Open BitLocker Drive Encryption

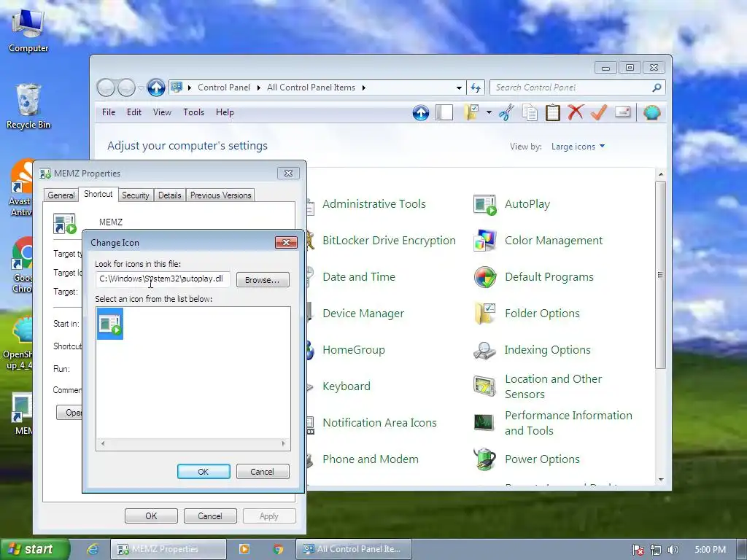(389, 241)
